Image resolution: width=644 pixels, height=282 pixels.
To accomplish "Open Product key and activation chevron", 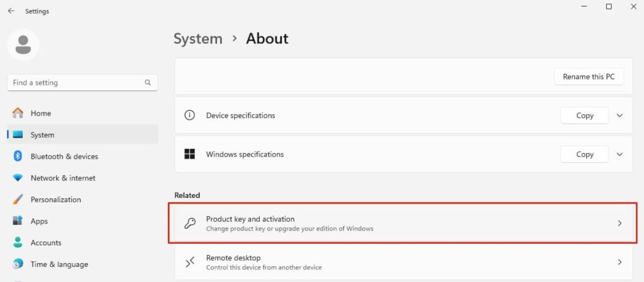I will tap(619, 223).
